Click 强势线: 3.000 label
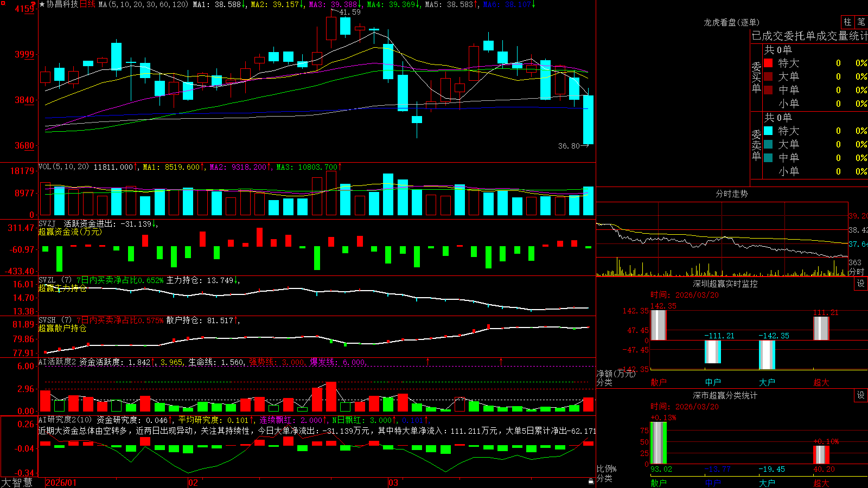 coord(277,362)
